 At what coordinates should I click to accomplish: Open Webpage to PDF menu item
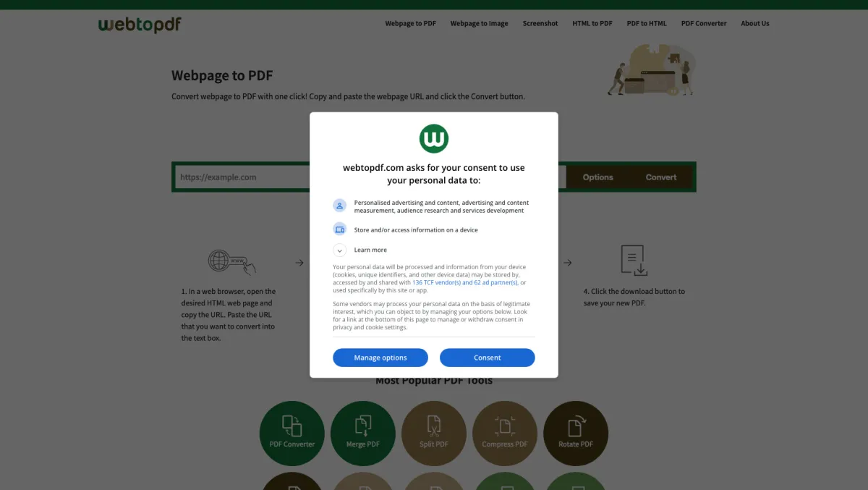coord(410,23)
